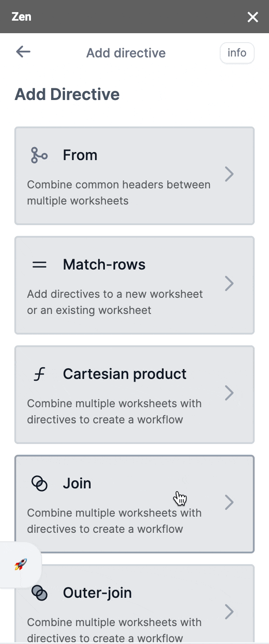Select the From directive title
269x644 pixels.
click(x=80, y=155)
